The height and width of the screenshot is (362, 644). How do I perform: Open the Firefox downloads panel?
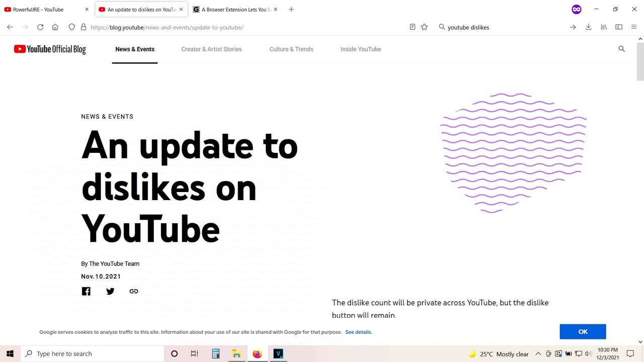588,27
